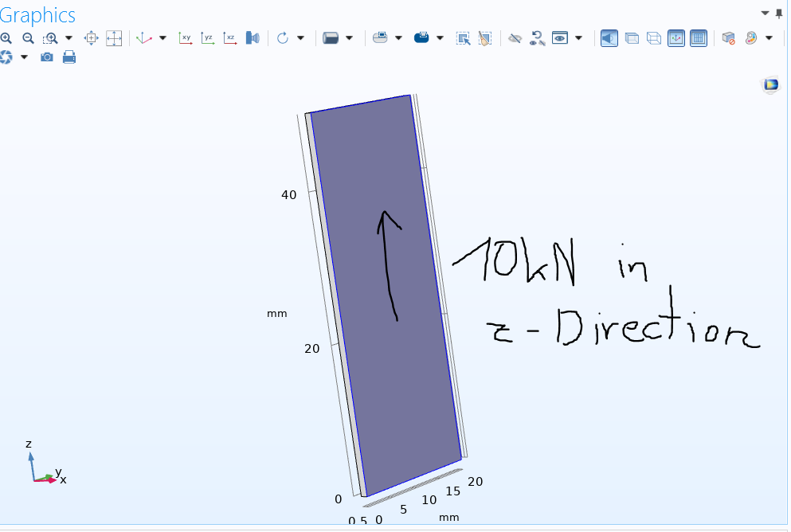This screenshot has width=791, height=532.
Task: Click the Select Box tool icon
Action: (463, 37)
